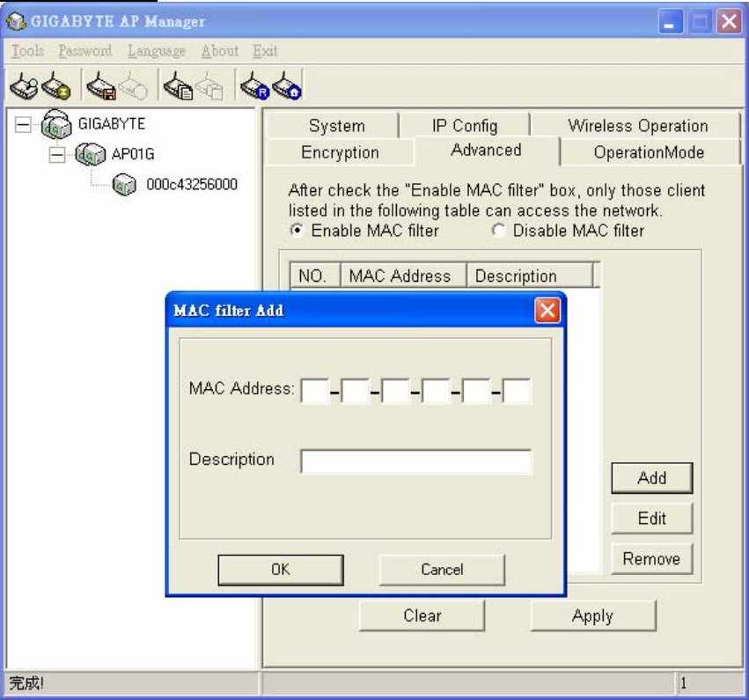The height and width of the screenshot is (700, 749).
Task: Click the Edit button
Action: (x=651, y=519)
